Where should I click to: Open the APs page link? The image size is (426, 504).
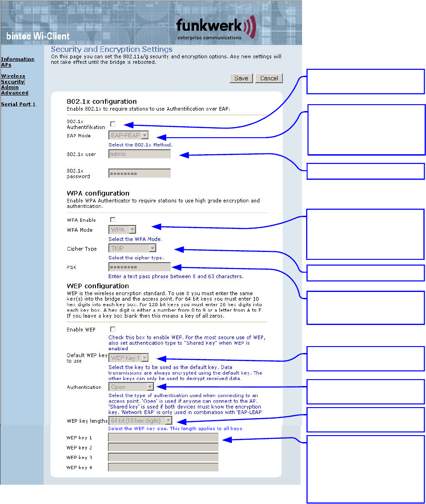pyautogui.click(x=6, y=65)
